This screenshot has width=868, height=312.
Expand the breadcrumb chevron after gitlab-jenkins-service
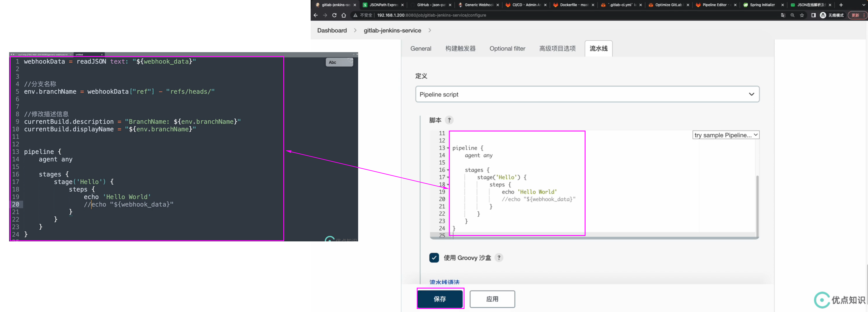430,30
